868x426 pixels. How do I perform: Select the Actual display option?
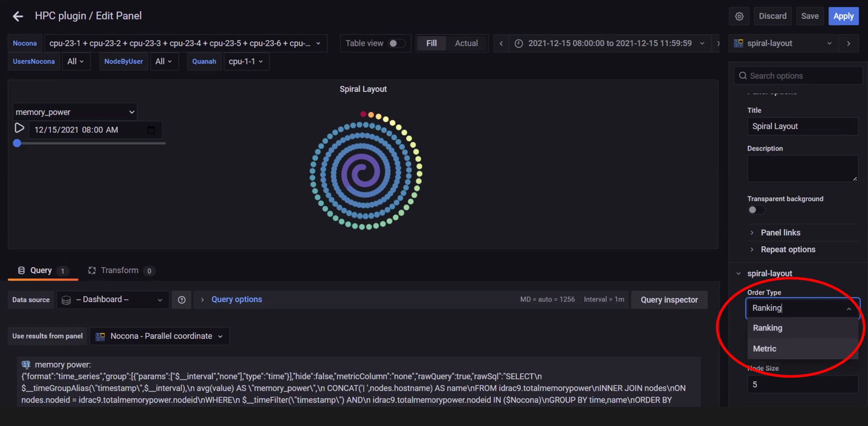click(466, 44)
